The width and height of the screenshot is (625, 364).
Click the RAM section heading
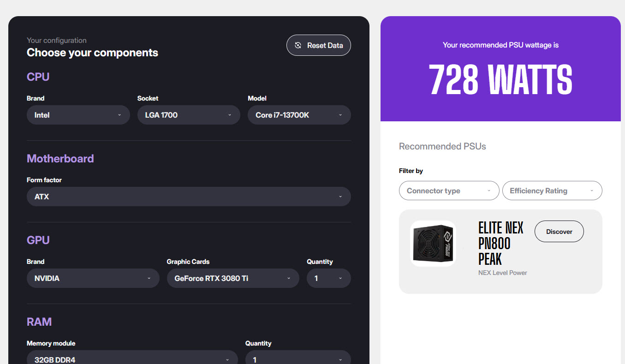point(39,322)
